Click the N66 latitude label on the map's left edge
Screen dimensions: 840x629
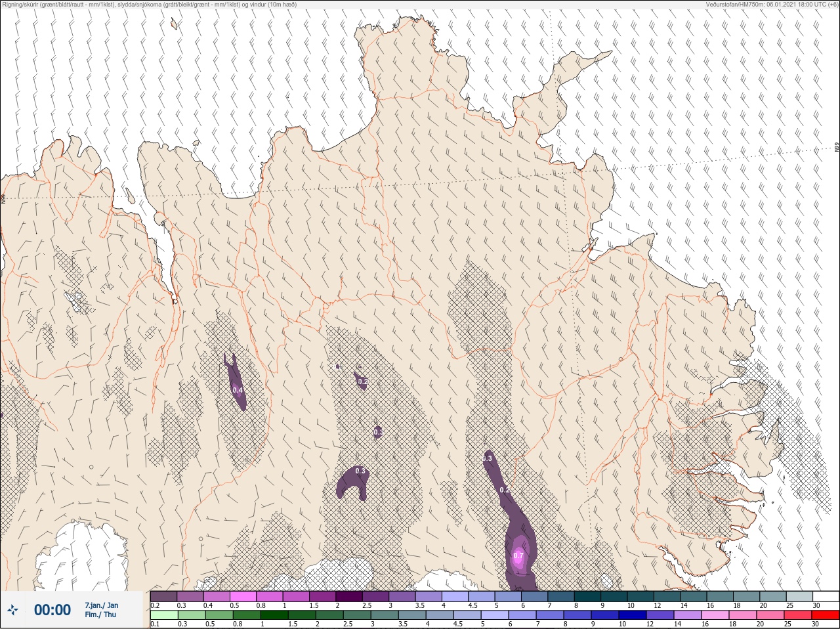[x=3, y=198]
